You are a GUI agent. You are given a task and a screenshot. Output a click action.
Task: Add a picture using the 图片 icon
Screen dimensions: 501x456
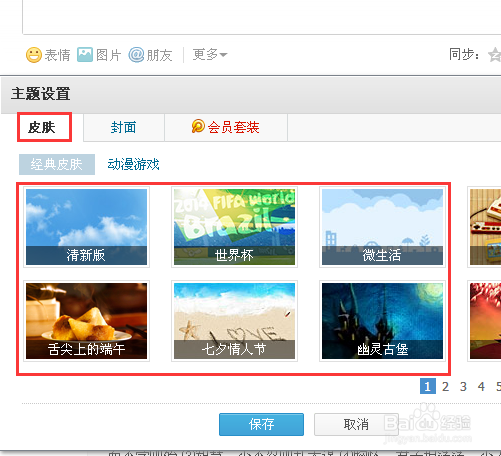85,55
